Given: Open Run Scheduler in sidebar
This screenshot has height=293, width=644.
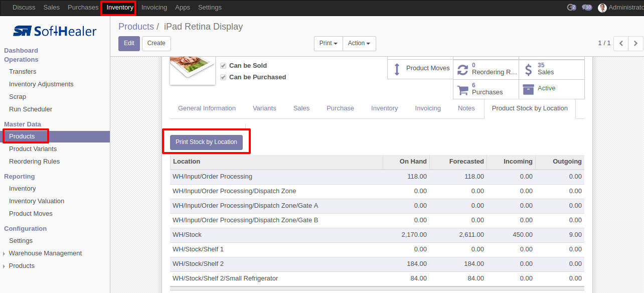Looking at the screenshot, I should coord(31,109).
